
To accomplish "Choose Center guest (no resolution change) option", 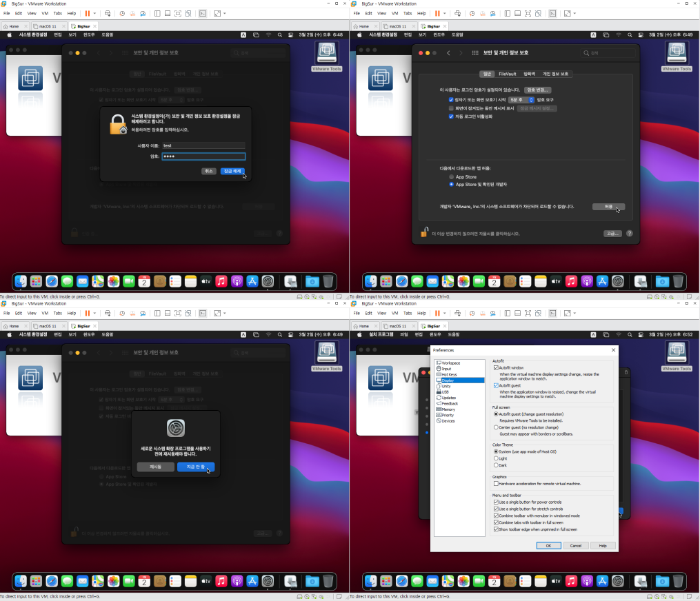I will 496,427.
